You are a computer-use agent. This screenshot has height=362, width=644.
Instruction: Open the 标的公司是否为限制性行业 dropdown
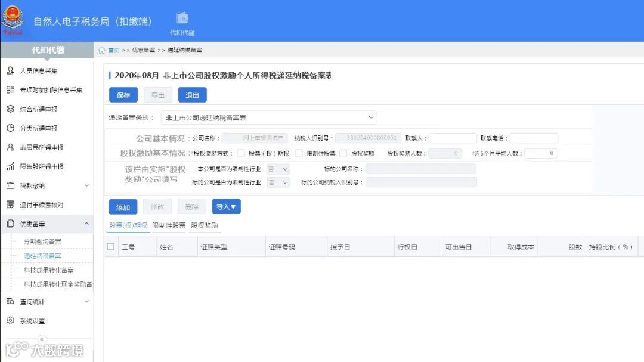pyautogui.click(x=278, y=182)
